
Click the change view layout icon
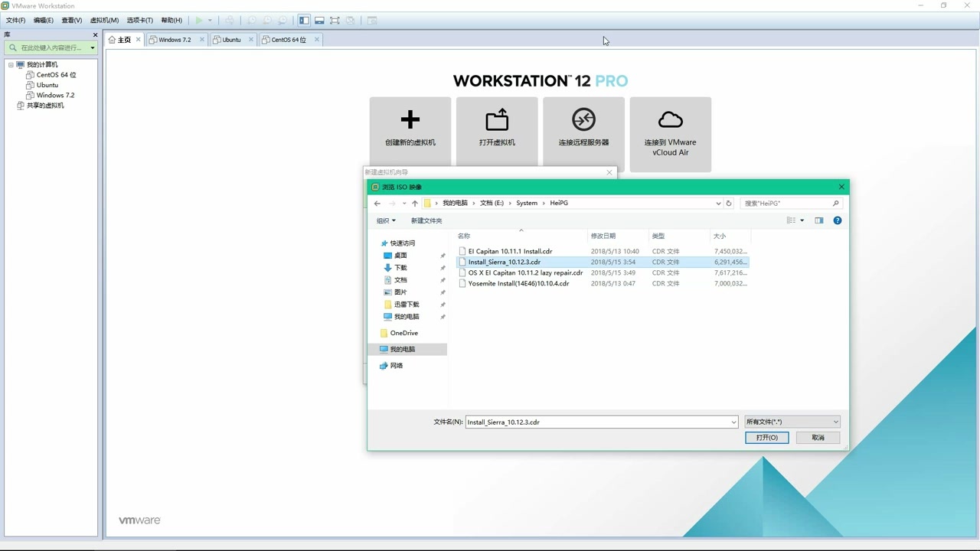(x=791, y=220)
